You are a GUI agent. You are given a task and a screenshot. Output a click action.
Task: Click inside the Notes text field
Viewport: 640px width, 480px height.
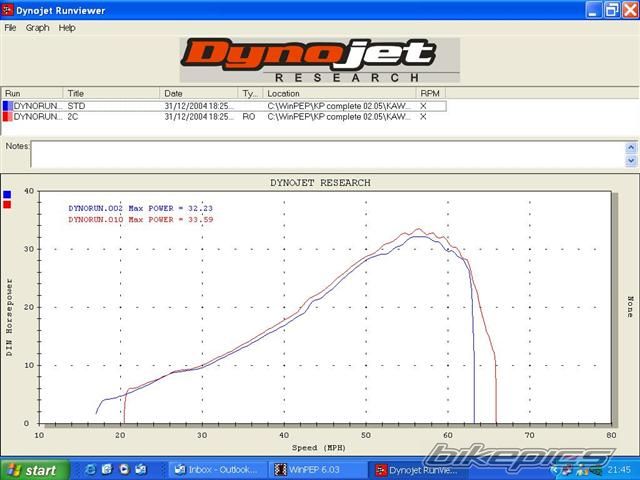[328, 153]
